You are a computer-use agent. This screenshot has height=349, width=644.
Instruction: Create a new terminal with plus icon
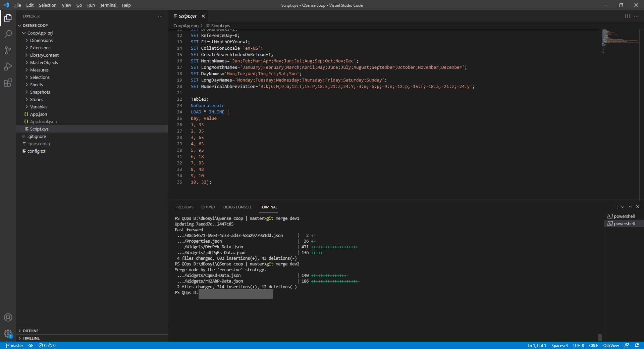coord(616,207)
